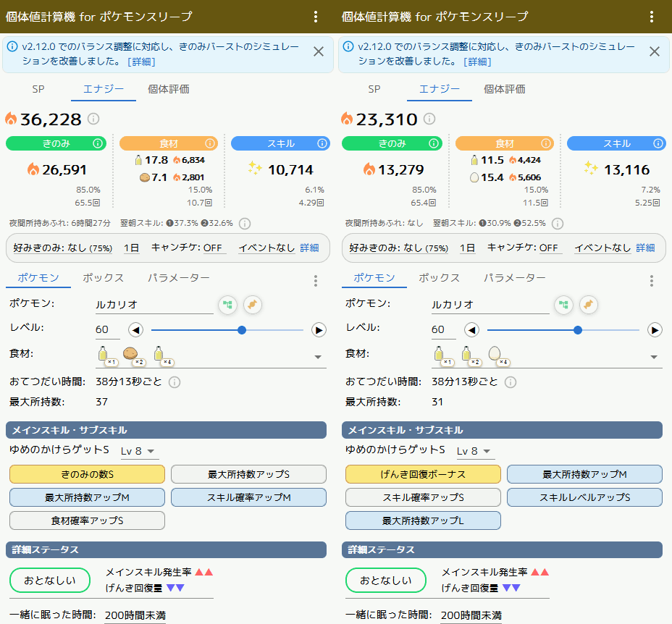Click the green evolution icon next to the left ルカリオ
This screenshot has height=624, width=672.
(228, 305)
